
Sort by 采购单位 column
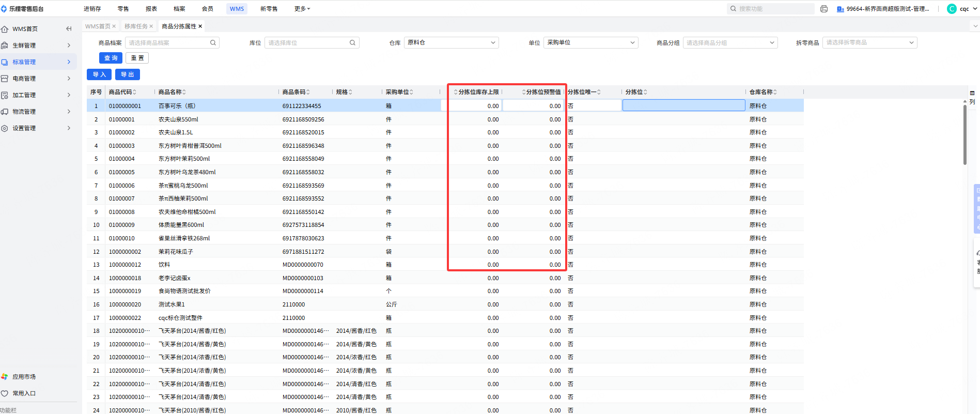(x=411, y=92)
